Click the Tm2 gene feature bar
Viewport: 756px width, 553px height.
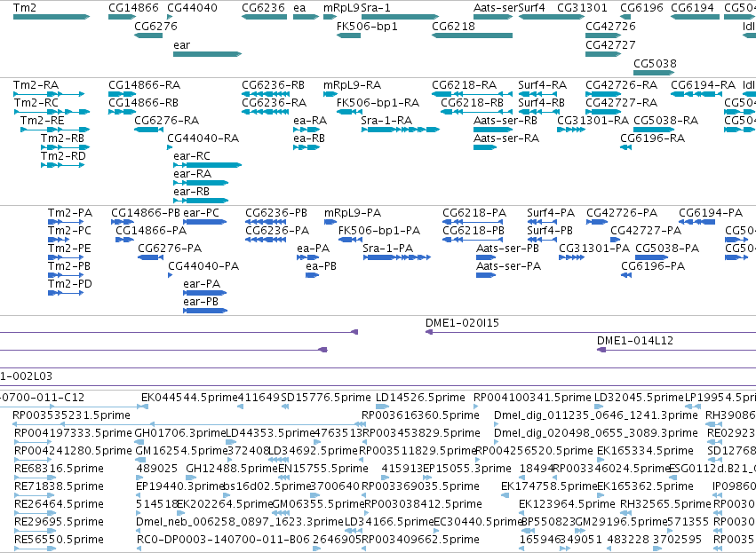coord(52,17)
